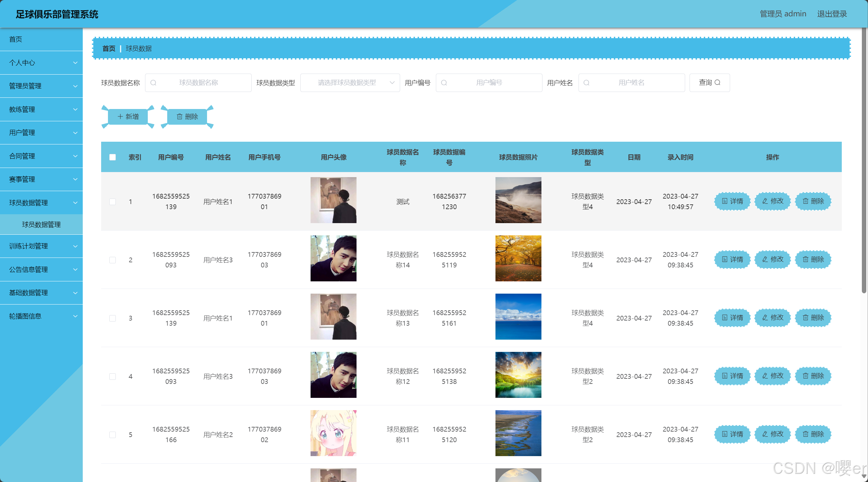Image resolution: width=868 pixels, height=482 pixels.
Task: Select the 球员数据管理 submenu item
Action: click(41, 224)
